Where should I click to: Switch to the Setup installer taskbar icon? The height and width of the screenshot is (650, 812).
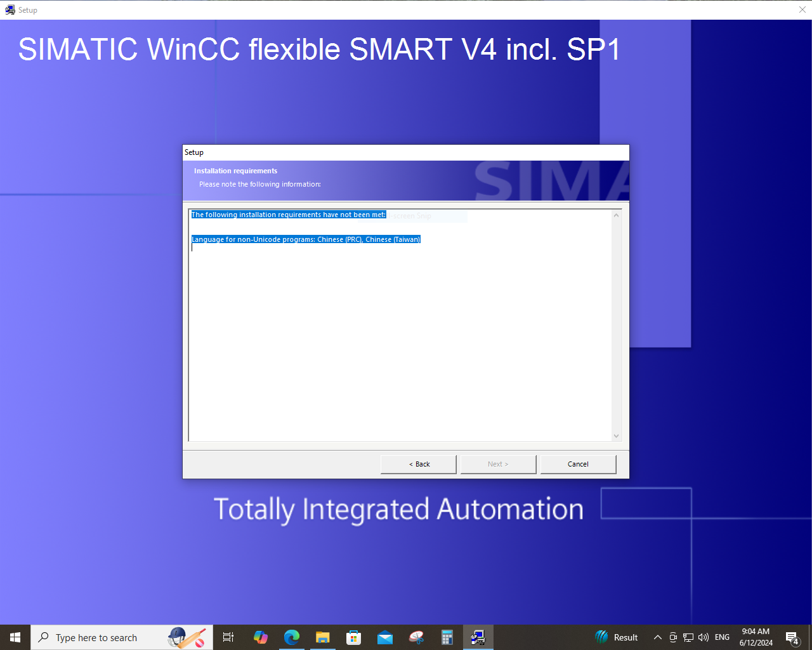[478, 637]
